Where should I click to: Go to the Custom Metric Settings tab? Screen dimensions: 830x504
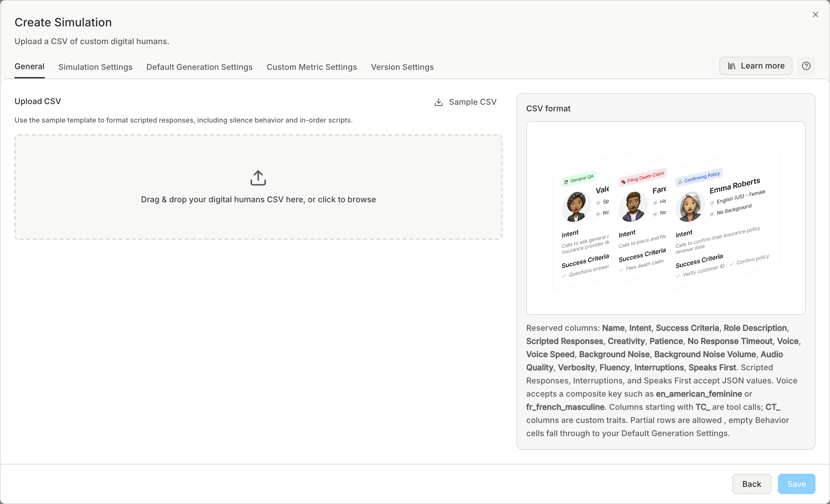312,67
